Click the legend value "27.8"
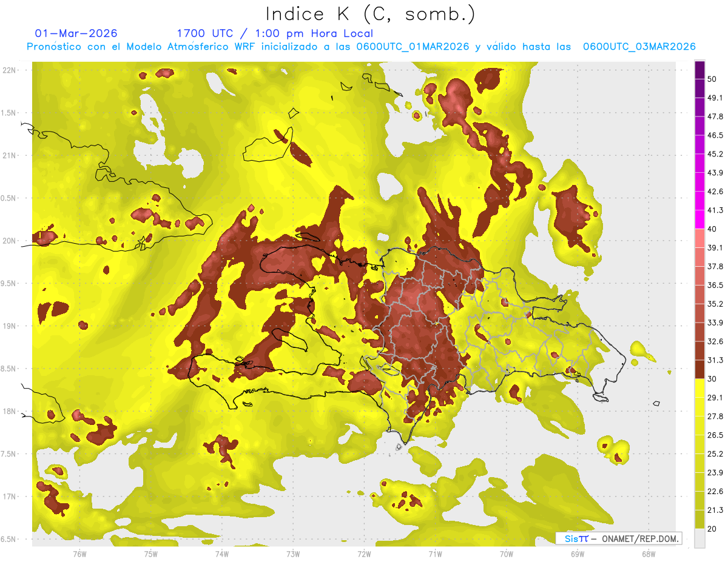Screen dimensions: 728x562 tap(715, 416)
